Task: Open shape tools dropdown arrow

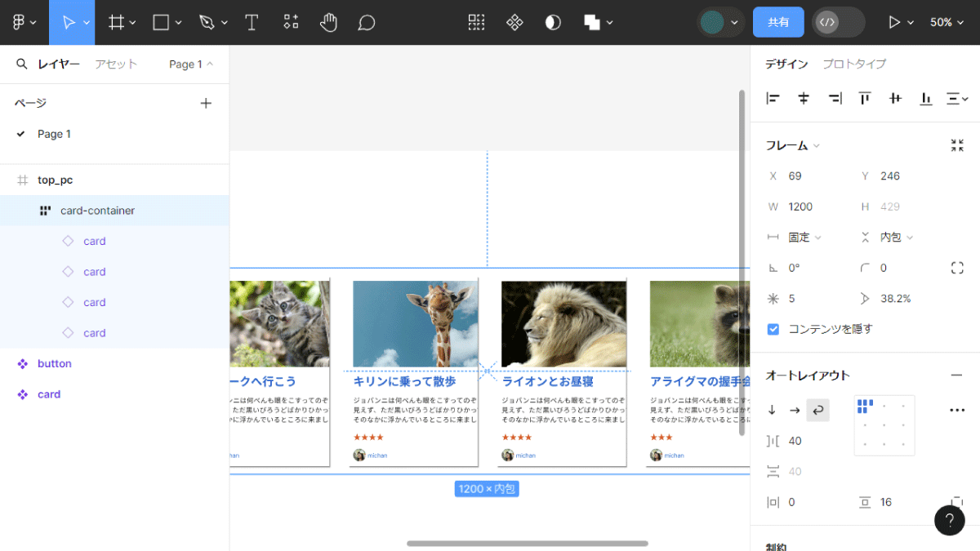Action: pos(178,23)
